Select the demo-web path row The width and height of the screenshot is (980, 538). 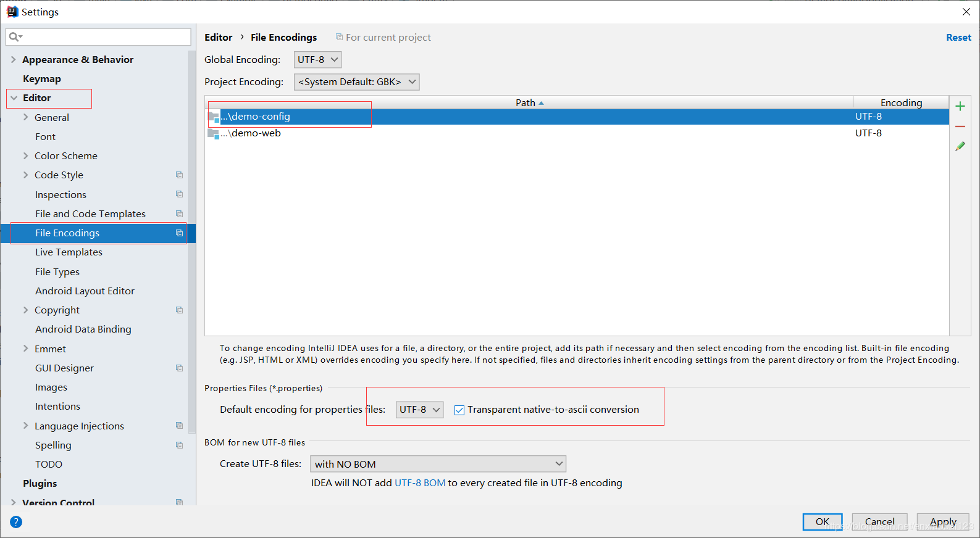point(577,133)
